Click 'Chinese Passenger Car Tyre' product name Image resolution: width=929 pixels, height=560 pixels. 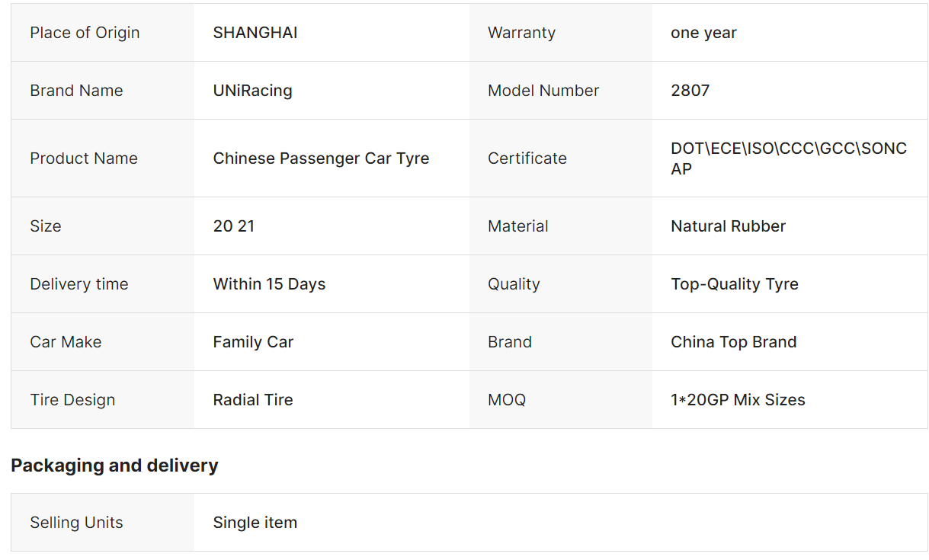tap(321, 158)
